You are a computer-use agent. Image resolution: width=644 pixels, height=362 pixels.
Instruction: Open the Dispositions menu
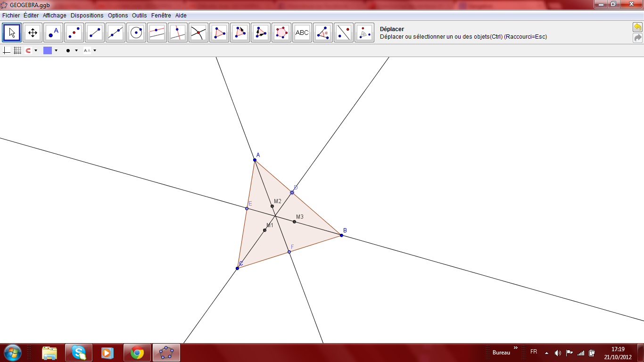[x=87, y=16]
